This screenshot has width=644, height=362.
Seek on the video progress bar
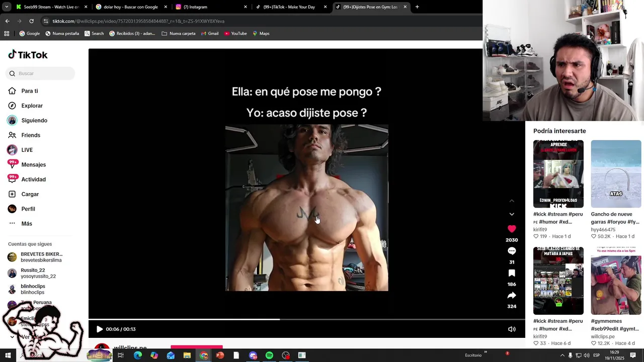point(306,319)
